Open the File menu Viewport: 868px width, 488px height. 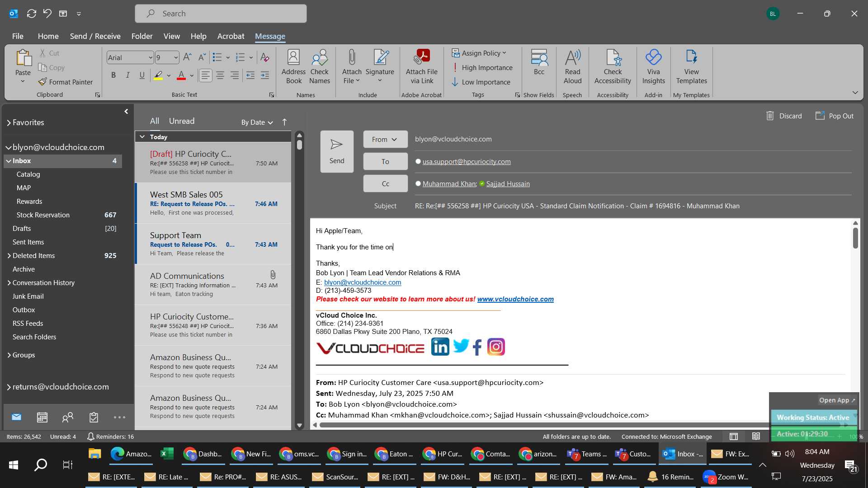tap(18, 36)
